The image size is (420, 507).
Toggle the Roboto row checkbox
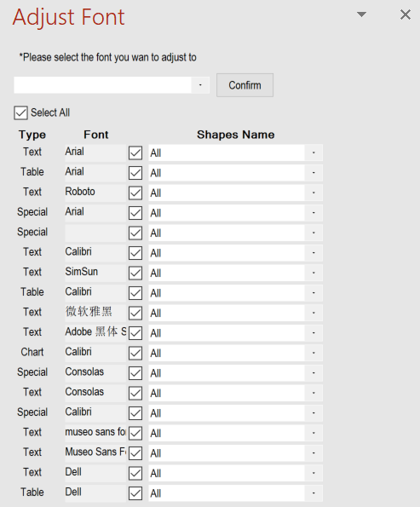click(135, 193)
